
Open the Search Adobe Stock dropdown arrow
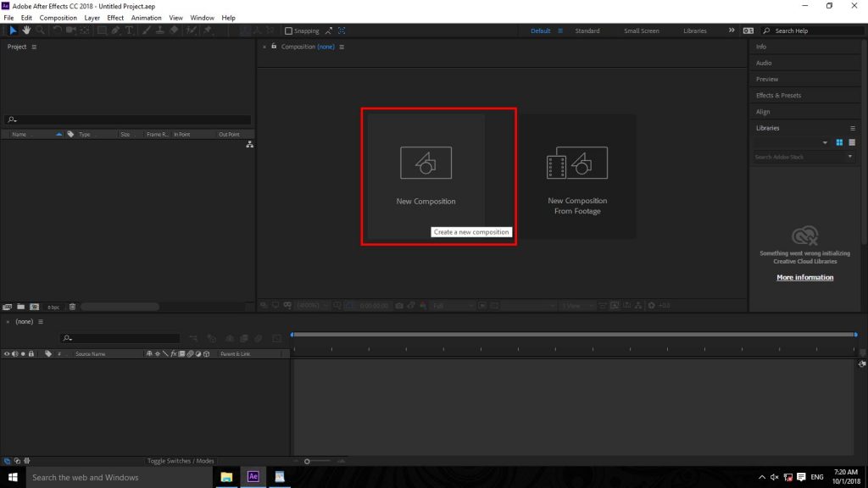click(x=849, y=157)
